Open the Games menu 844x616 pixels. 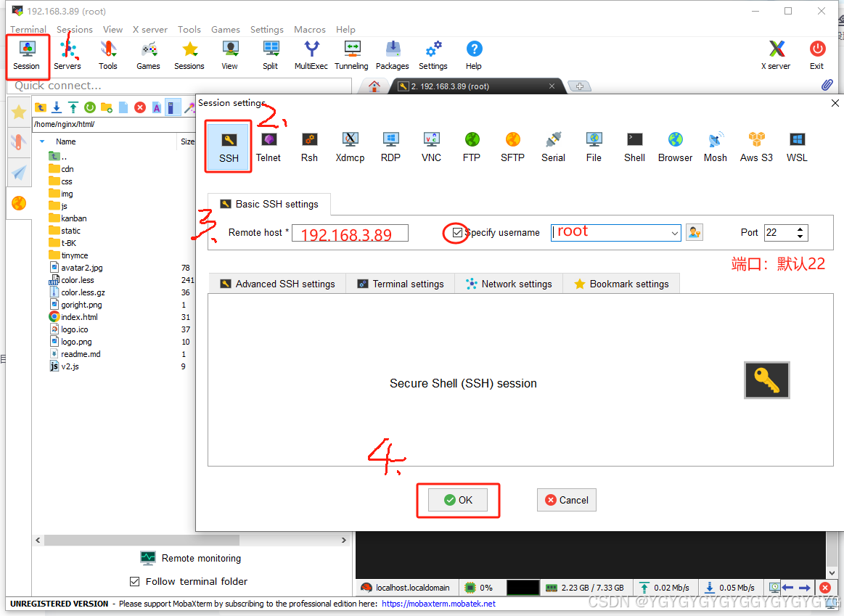(x=225, y=30)
